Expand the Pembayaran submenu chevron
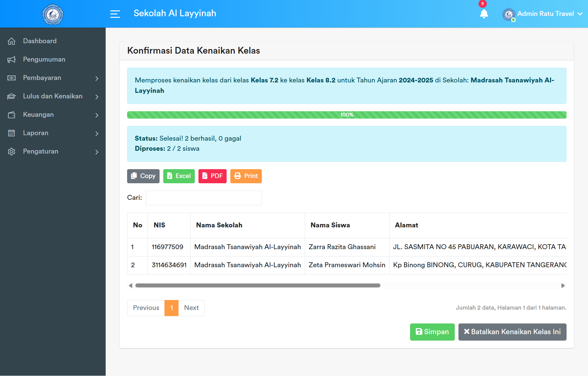 point(97,78)
